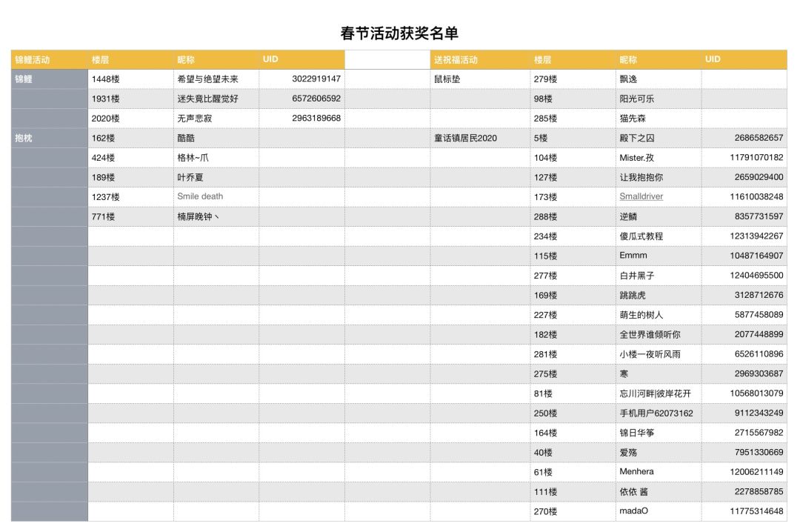This screenshot has width=800, height=532.
Task: Click nickname 迷失竟比醒觉好
Action: [207, 99]
